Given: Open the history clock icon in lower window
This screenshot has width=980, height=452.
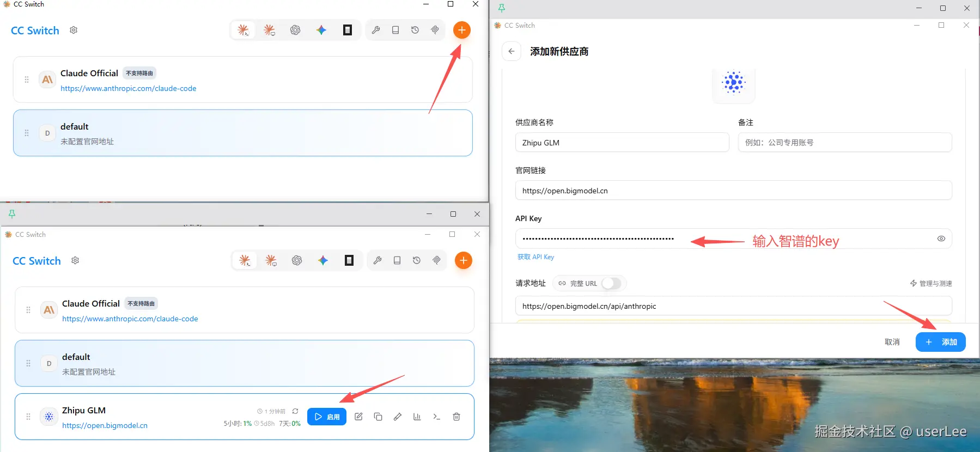Looking at the screenshot, I should [x=417, y=260].
